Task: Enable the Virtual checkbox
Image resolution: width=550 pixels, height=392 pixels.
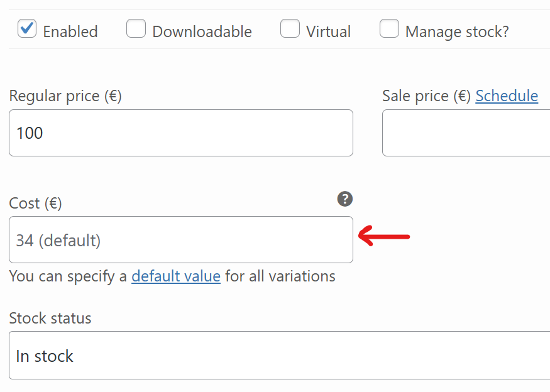Action: (290, 28)
